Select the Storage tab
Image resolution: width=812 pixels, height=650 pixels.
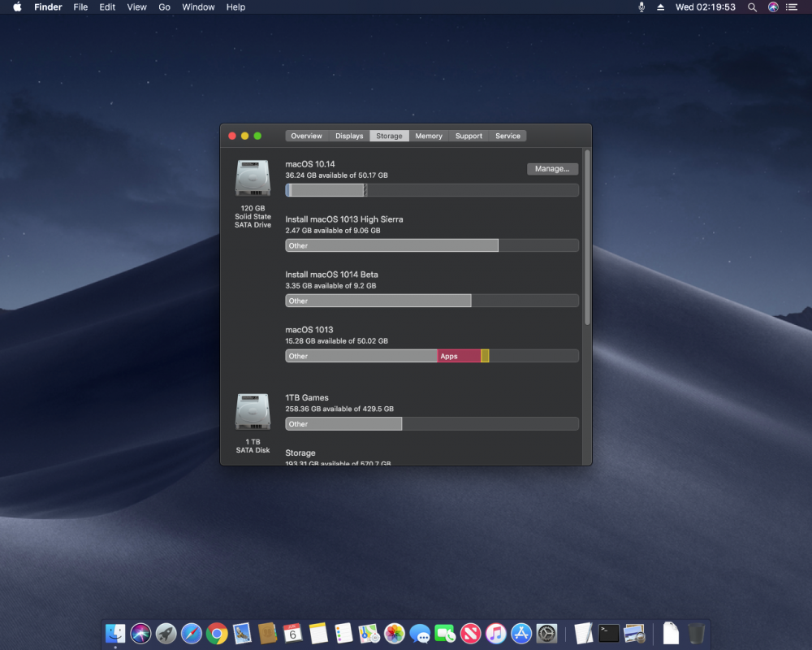coord(389,136)
